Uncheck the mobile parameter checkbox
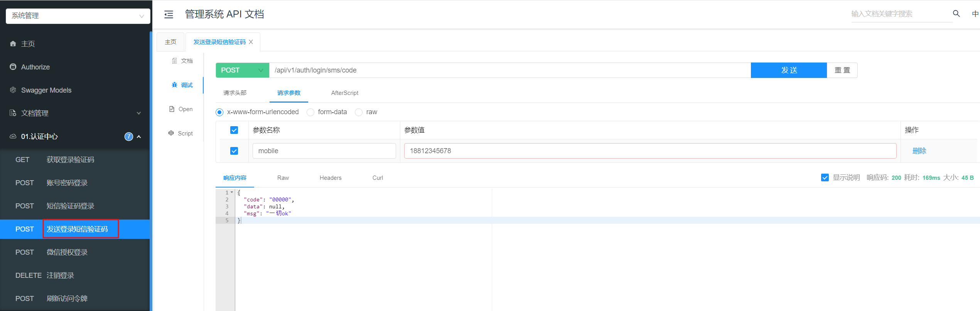Image resolution: width=980 pixels, height=311 pixels. pyautogui.click(x=234, y=151)
